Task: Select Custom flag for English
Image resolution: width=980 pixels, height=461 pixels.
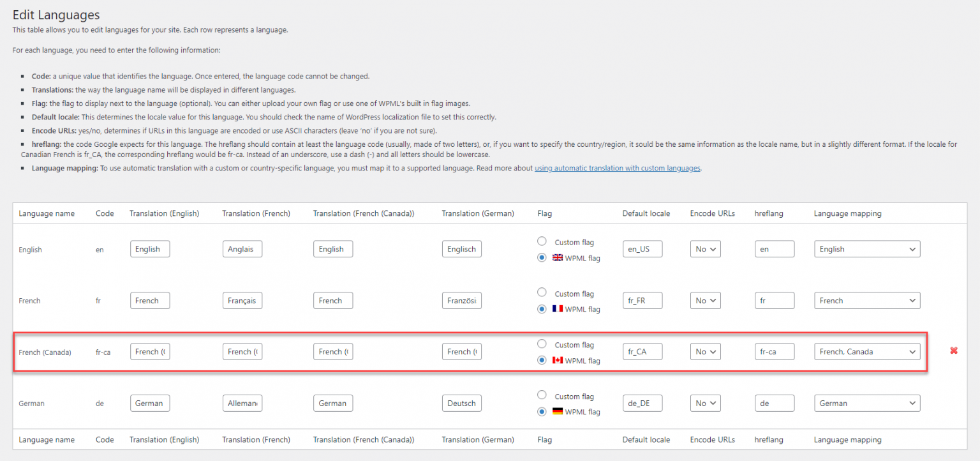Action: click(x=542, y=241)
